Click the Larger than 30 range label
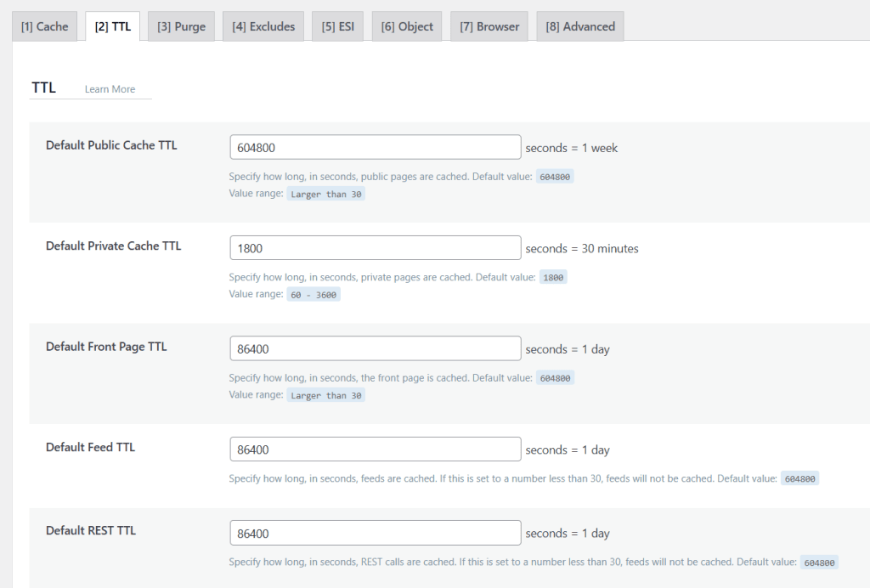 click(x=325, y=194)
